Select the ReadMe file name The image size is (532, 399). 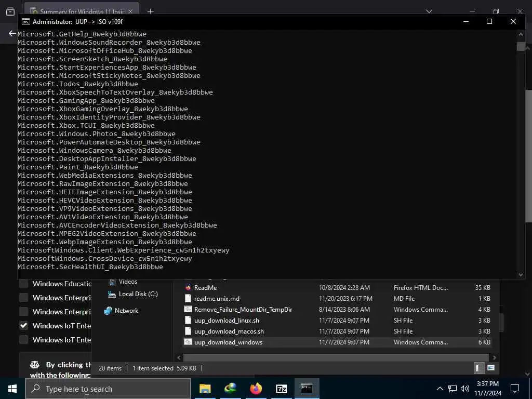(x=205, y=287)
